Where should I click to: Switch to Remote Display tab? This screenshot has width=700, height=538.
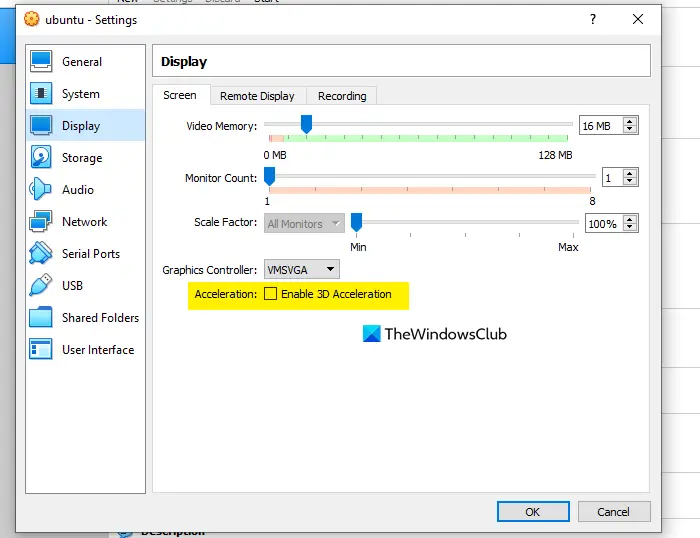pos(257,96)
